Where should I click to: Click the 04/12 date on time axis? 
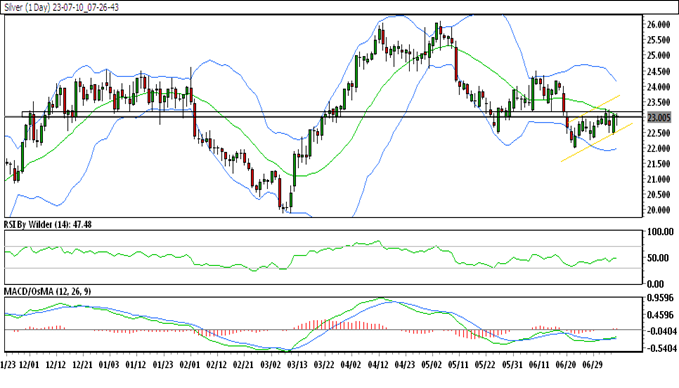coord(378,365)
